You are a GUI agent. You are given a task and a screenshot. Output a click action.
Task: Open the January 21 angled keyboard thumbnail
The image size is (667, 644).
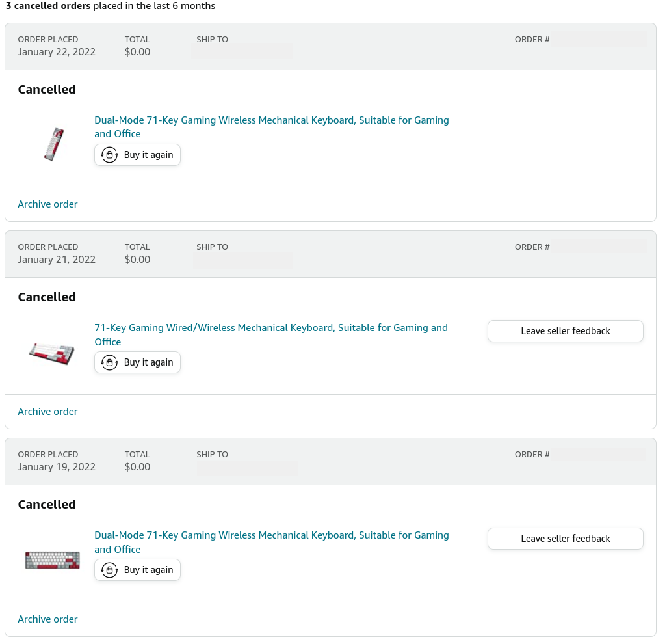(52, 353)
